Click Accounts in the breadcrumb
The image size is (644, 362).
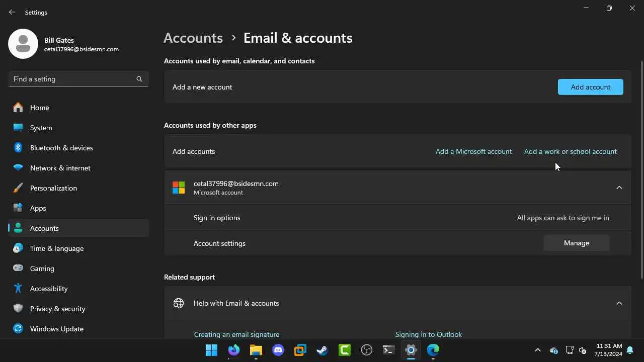193,38
